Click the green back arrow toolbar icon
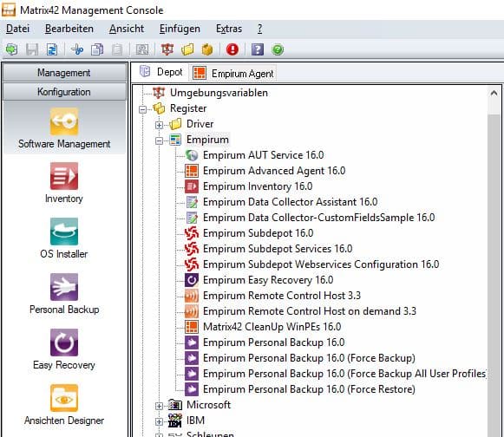504x437 pixels. coord(12,49)
